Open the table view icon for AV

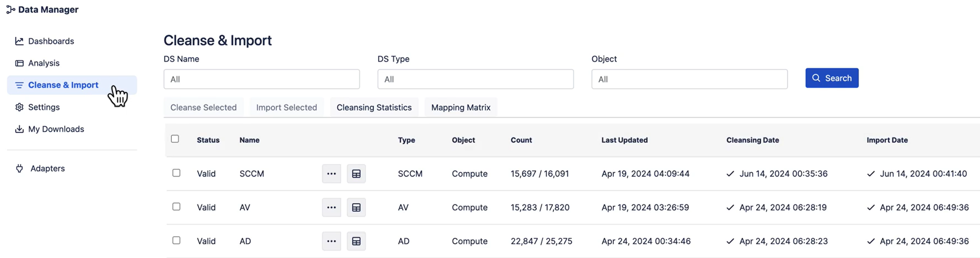pyautogui.click(x=356, y=208)
